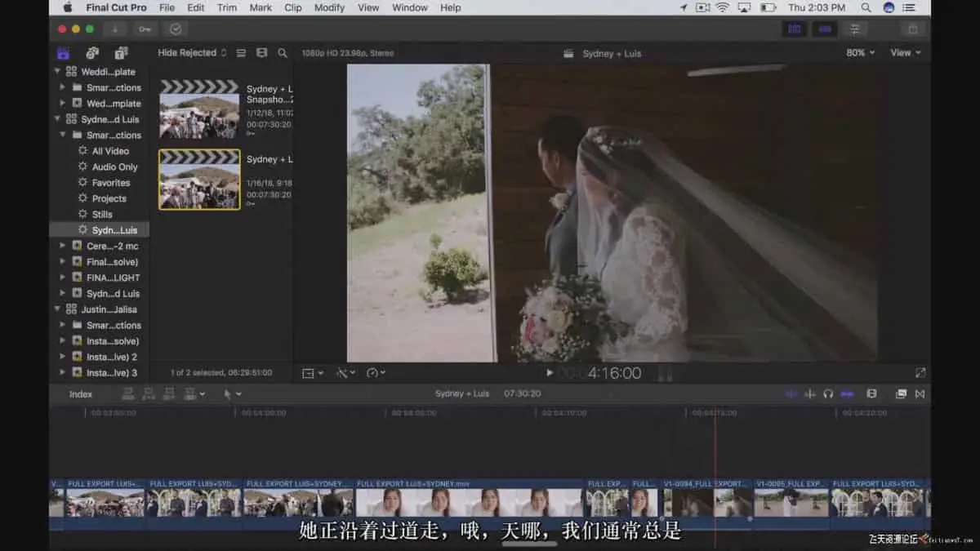Open the Hide Rejected filter popup
980x551 pixels.
(x=192, y=53)
